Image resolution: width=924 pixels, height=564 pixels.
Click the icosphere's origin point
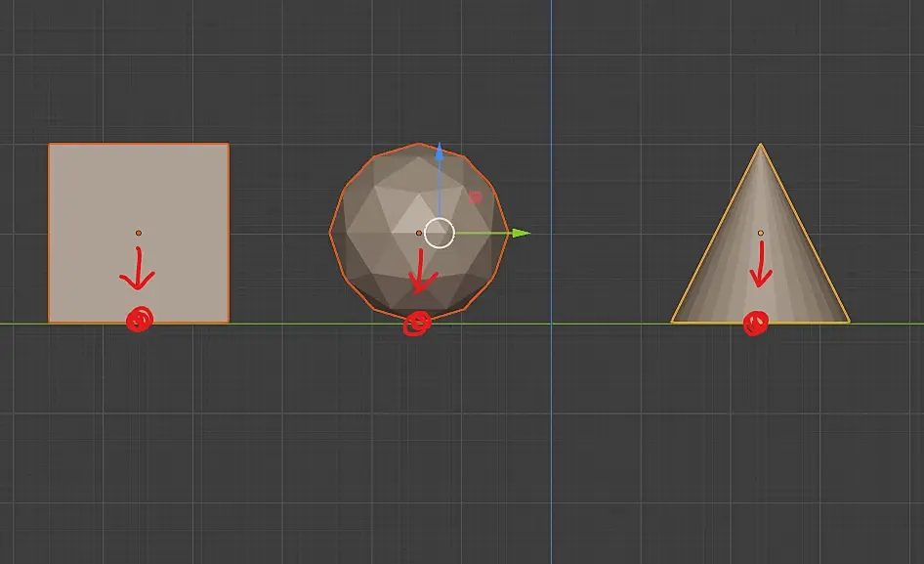coord(418,233)
